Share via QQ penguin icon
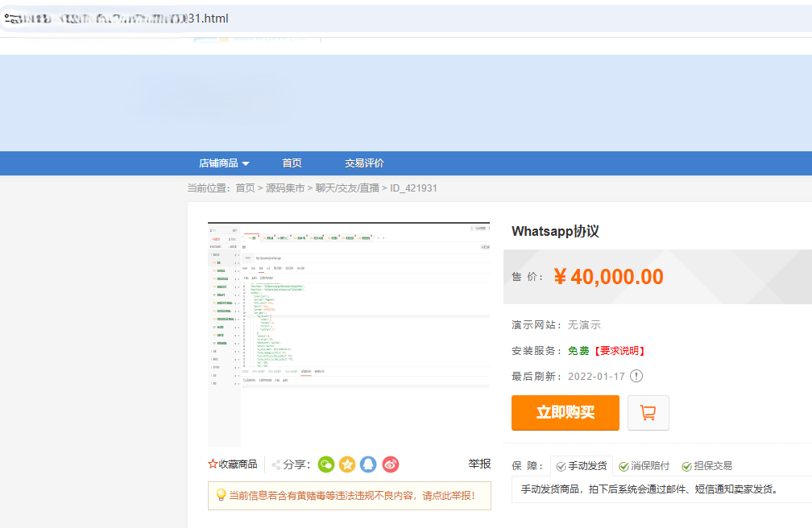812x528 pixels. 368,464
